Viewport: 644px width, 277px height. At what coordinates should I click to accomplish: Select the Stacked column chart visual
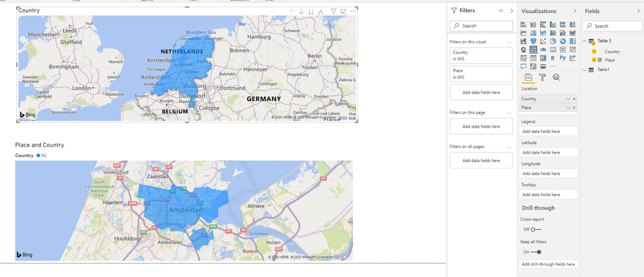point(533,25)
